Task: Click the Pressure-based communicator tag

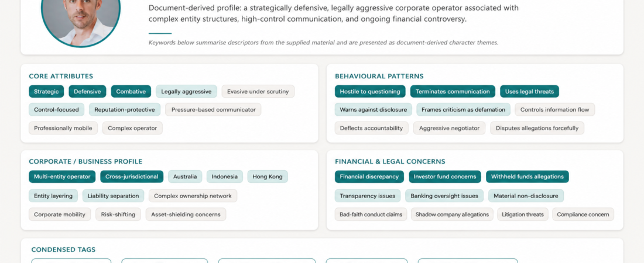Action: point(213,109)
